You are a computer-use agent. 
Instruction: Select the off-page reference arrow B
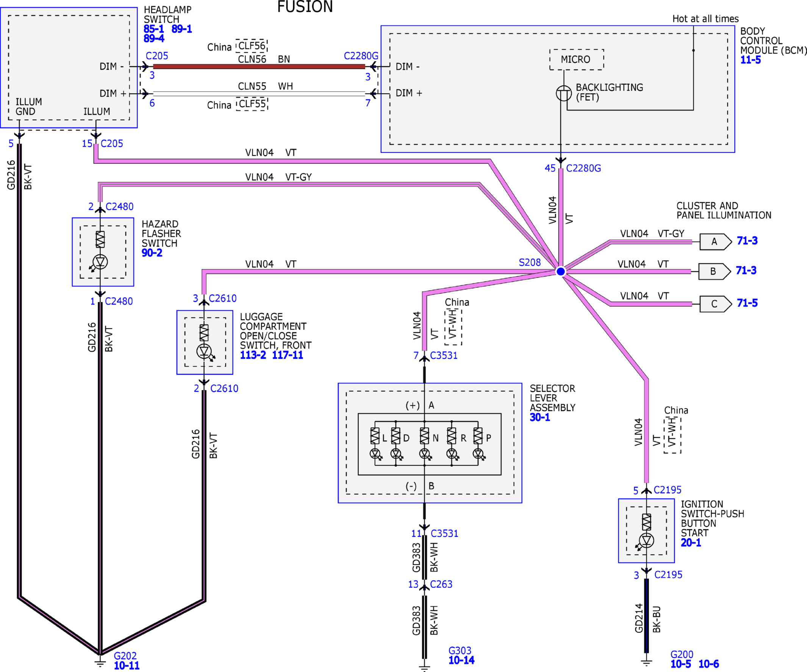(x=715, y=271)
